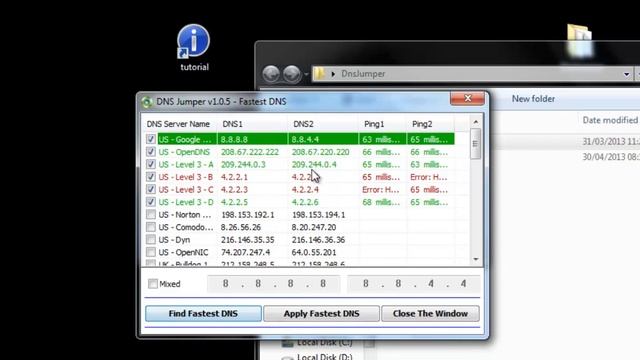Image resolution: width=640 pixels, height=360 pixels.
Task: Click the DNS1 column header
Action: 252,124
